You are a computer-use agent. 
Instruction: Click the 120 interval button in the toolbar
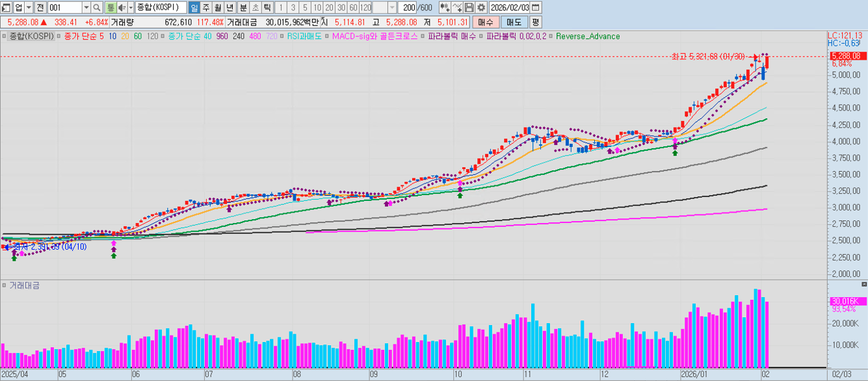coord(365,7)
